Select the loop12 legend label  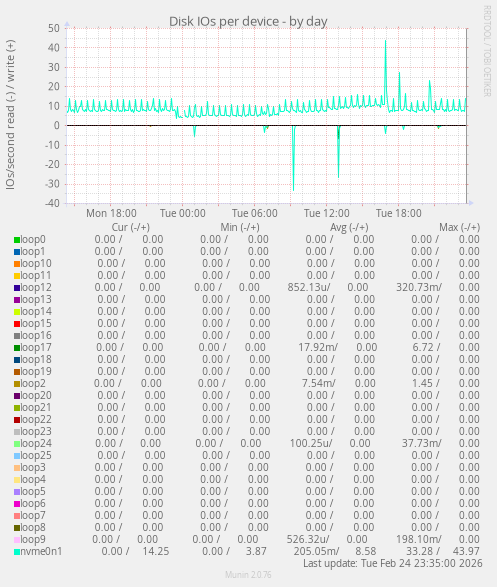click(x=36, y=288)
